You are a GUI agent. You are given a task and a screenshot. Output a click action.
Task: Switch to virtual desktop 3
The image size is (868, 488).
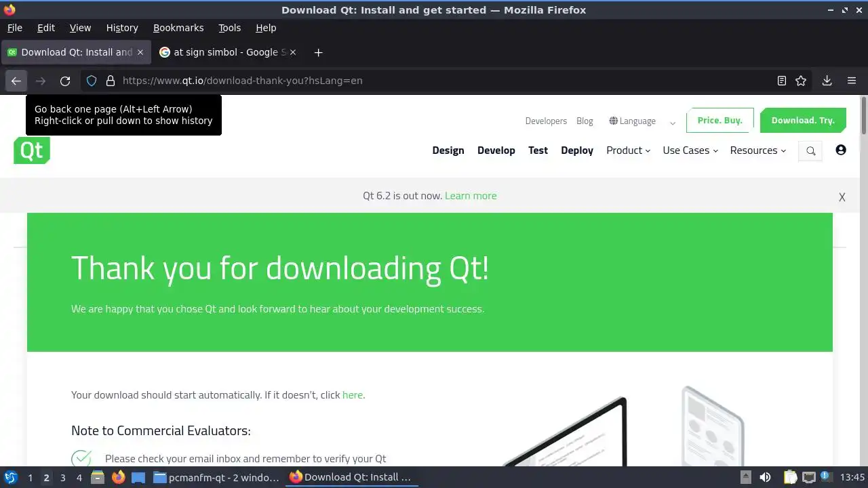62,477
